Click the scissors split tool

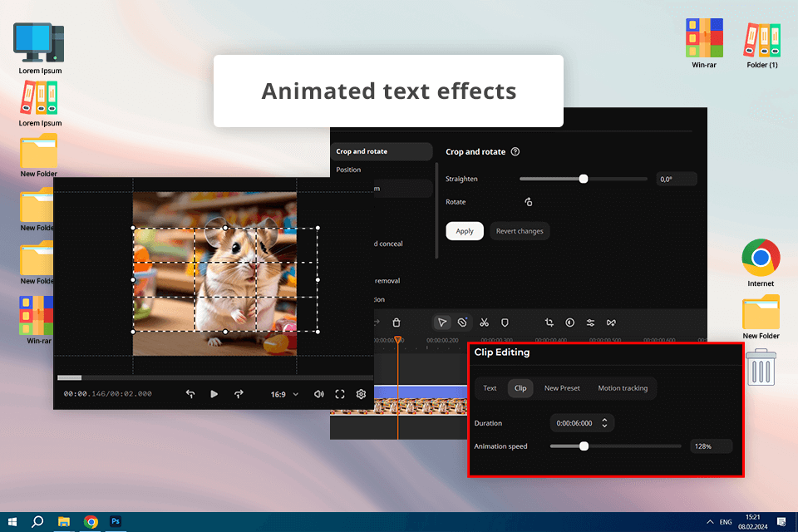coord(484,323)
